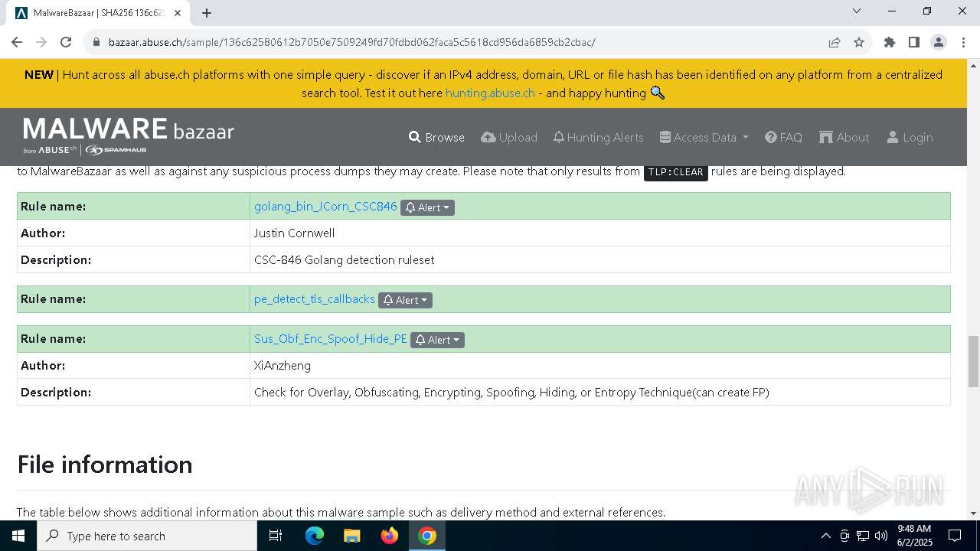980x551 pixels.
Task: Close the MalwareBazaar tab
Action: [x=178, y=13]
